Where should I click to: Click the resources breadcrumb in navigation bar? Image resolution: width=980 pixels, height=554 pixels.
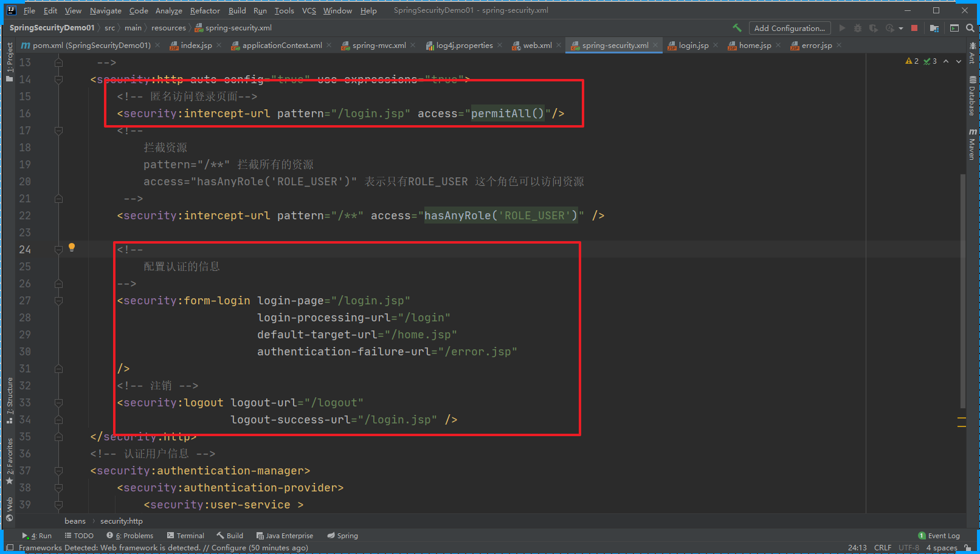(168, 28)
